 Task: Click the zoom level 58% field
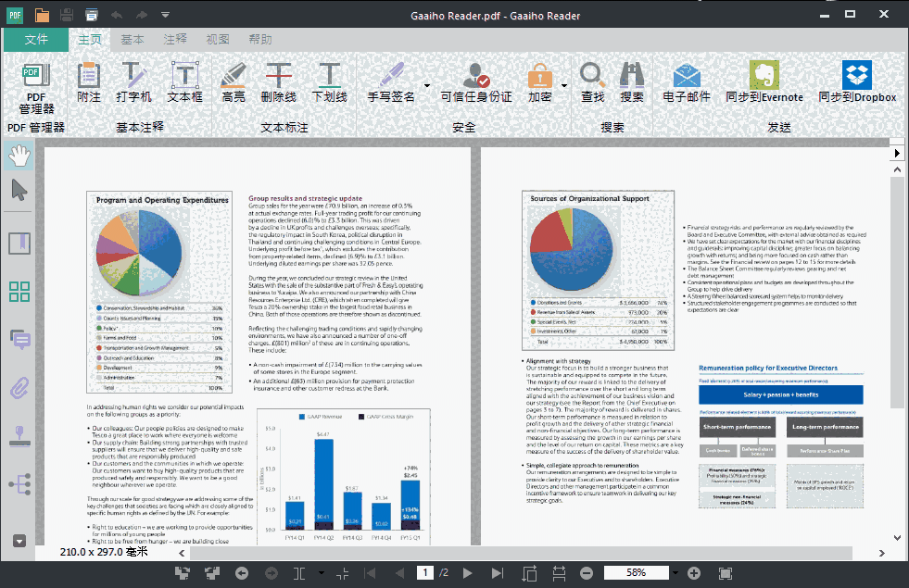pos(636,572)
